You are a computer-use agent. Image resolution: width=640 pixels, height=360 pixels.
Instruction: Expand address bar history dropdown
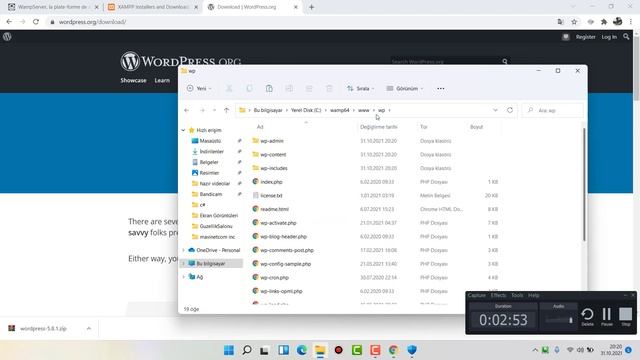coord(495,110)
